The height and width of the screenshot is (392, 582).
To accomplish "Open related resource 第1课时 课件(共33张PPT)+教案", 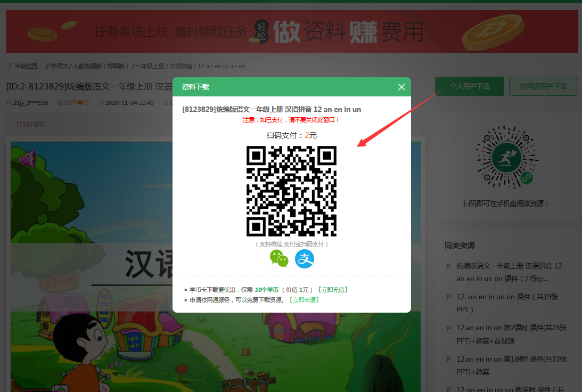I will pyautogui.click(x=512, y=365).
